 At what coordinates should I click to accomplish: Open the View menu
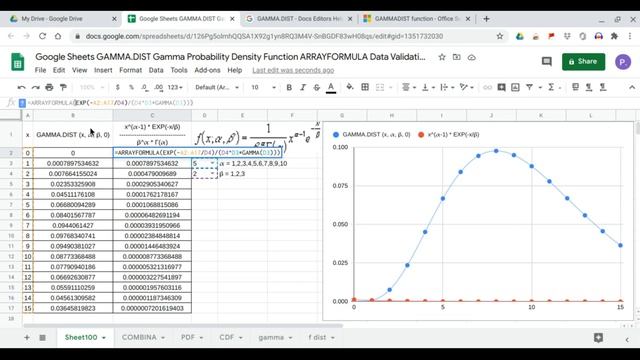80,70
